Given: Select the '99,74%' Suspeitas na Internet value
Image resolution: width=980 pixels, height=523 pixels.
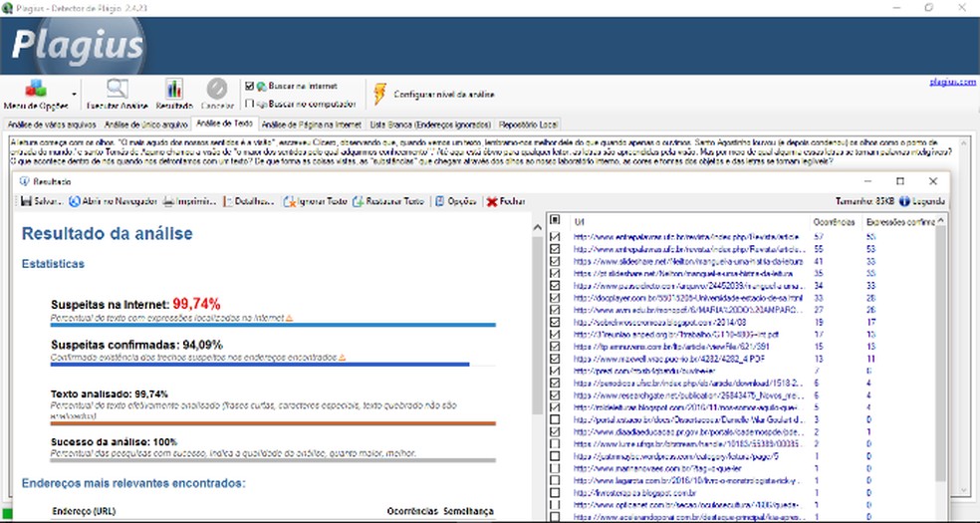Looking at the screenshot, I should (197, 304).
